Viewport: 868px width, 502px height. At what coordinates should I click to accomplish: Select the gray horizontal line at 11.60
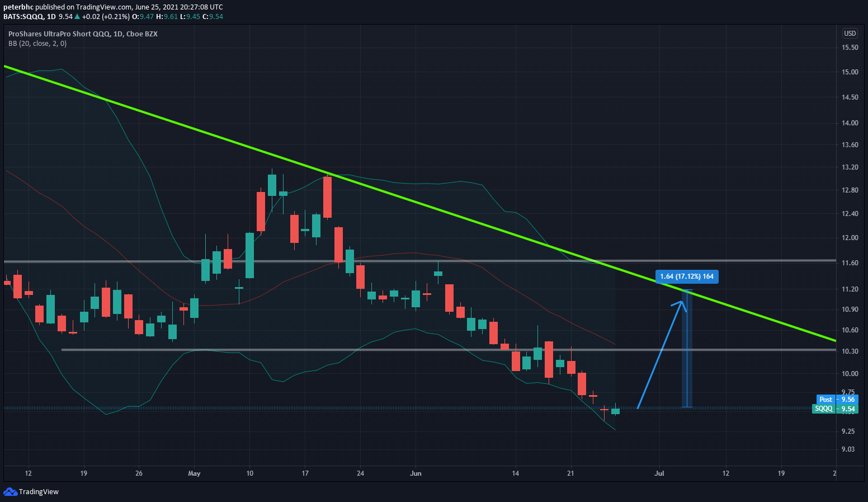tap(419, 261)
